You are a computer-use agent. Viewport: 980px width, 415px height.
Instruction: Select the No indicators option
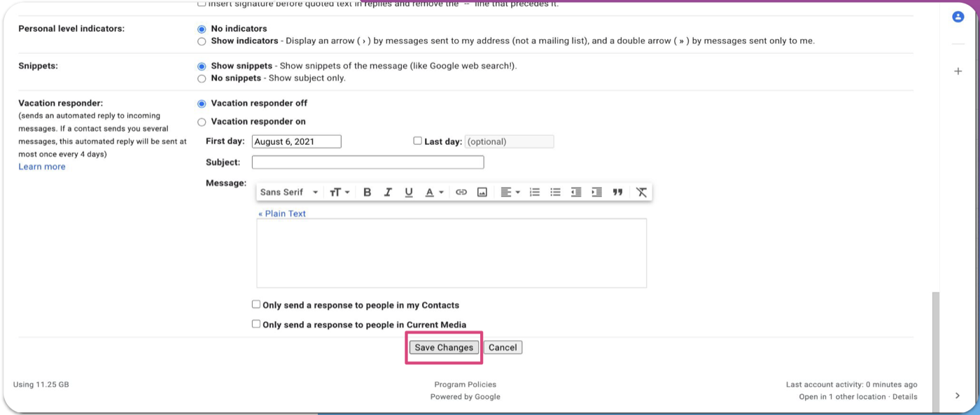coord(202,29)
